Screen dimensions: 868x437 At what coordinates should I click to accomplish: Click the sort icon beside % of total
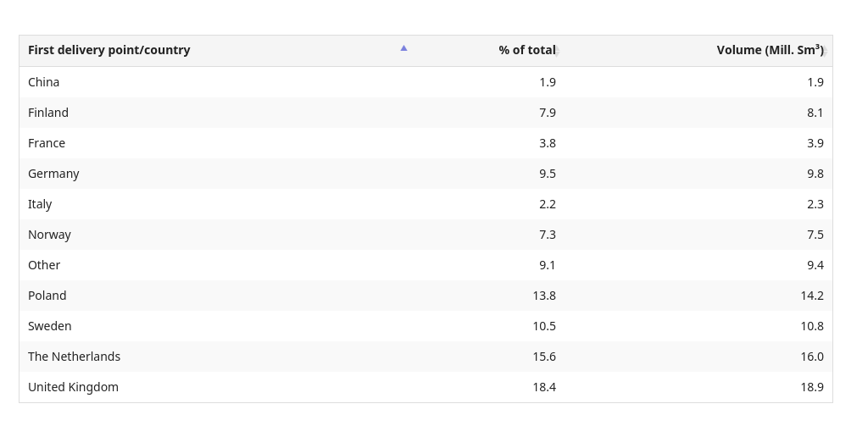click(558, 52)
